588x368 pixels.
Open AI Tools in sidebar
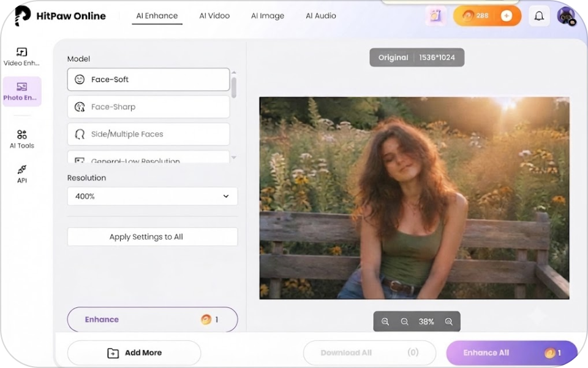coord(22,139)
